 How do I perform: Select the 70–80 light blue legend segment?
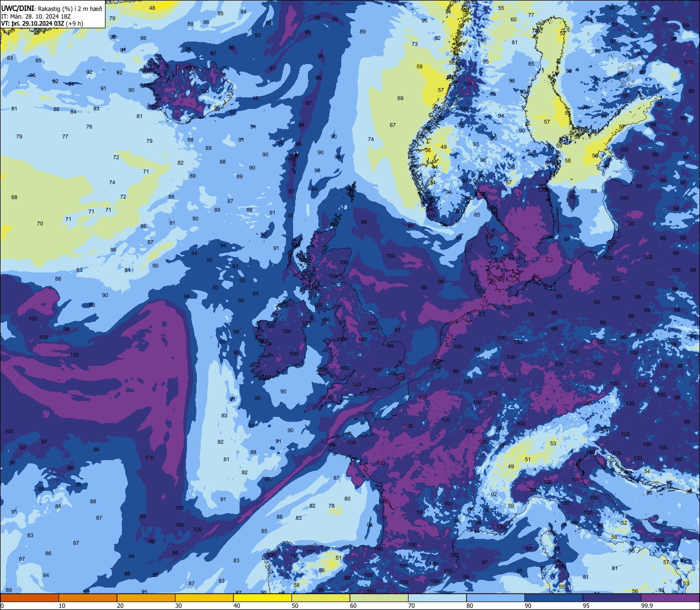(437, 597)
